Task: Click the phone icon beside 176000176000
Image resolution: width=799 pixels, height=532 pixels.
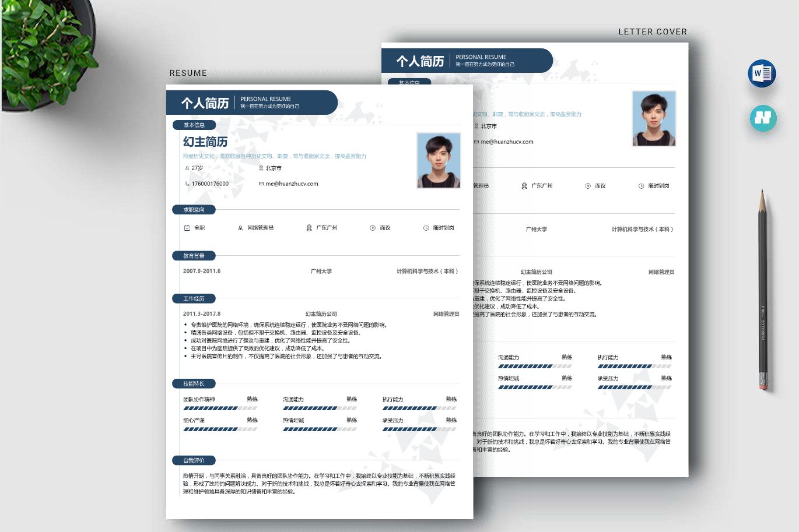Action: point(187,184)
